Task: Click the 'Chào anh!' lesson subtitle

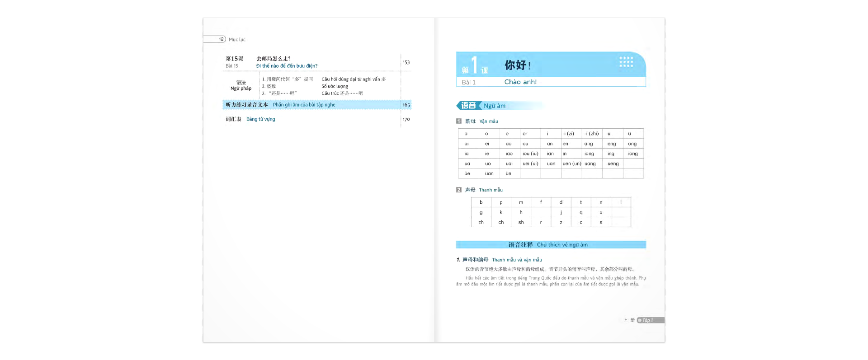Action: [520, 82]
